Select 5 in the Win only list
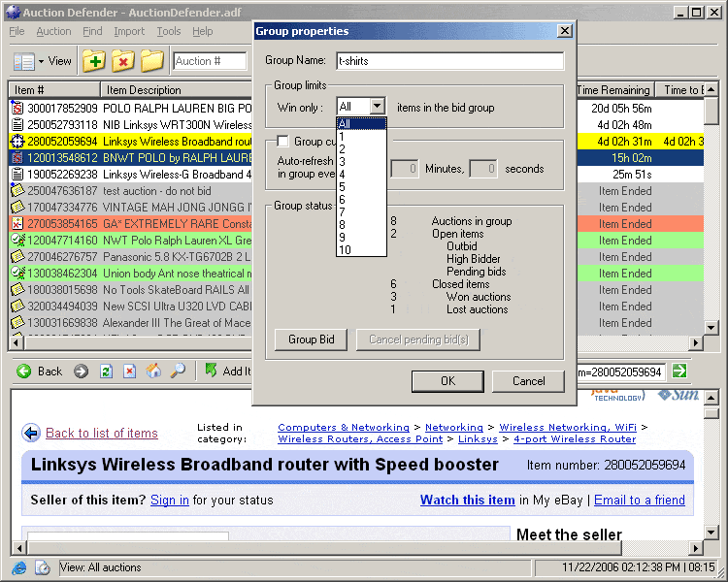Image resolution: width=728 pixels, height=582 pixels. (x=361, y=186)
